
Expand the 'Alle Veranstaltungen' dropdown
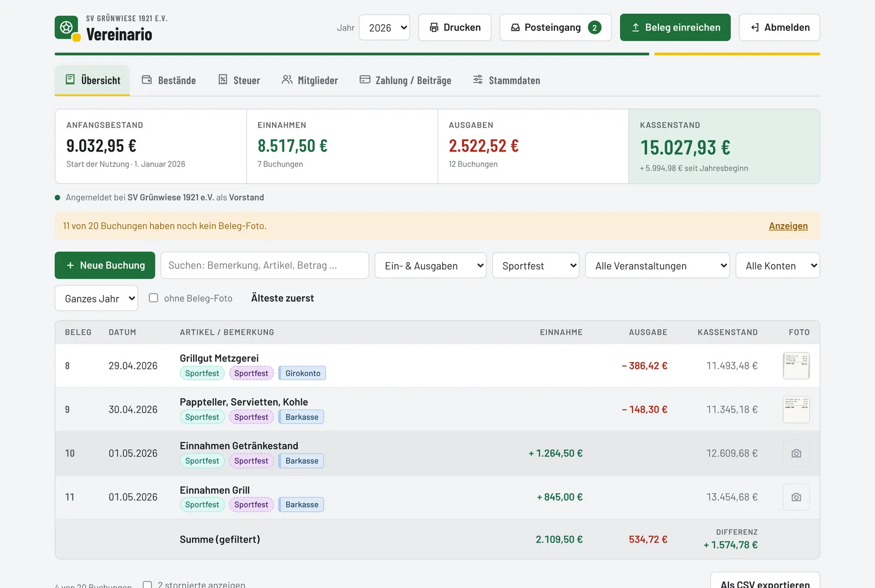pyautogui.click(x=657, y=265)
